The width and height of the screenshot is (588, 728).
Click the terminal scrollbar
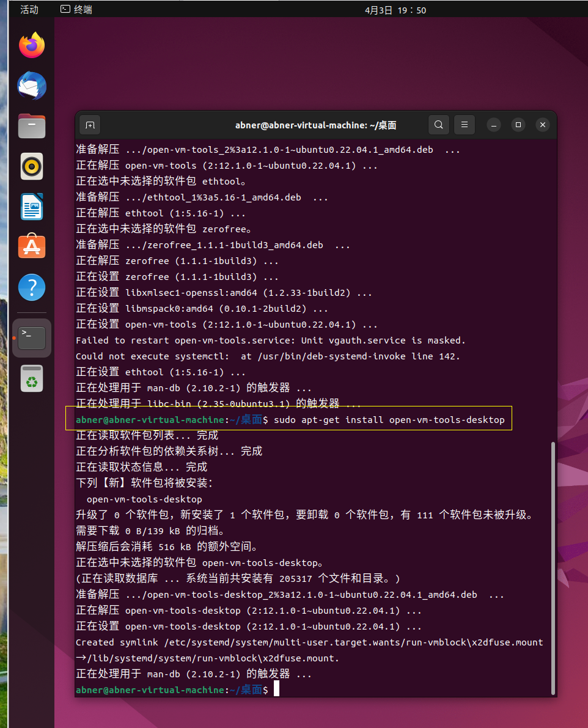pyautogui.click(x=553, y=568)
